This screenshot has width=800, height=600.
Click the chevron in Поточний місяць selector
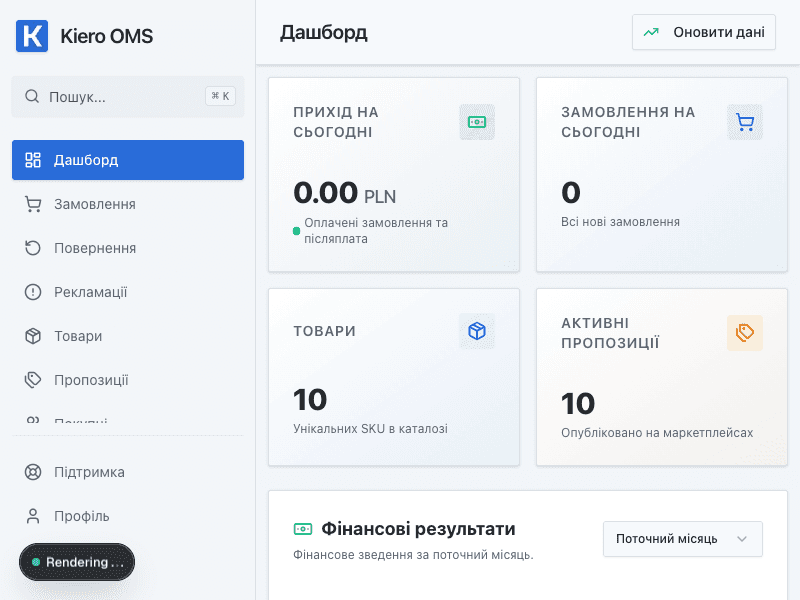[x=742, y=539]
